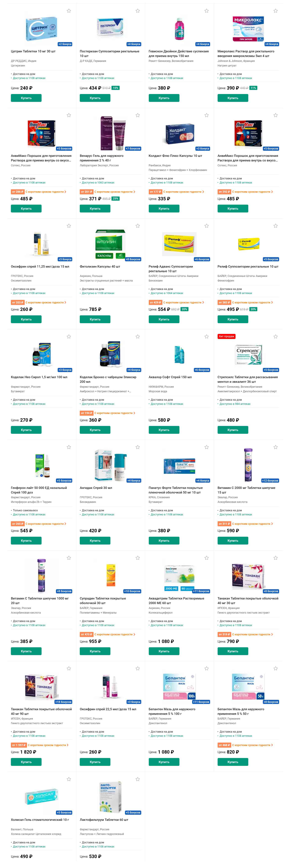Viewport: 288px width, 868px height.
Task: Open Релиф Адванс Суппозитории product title
Action: click(x=171, y=269)
